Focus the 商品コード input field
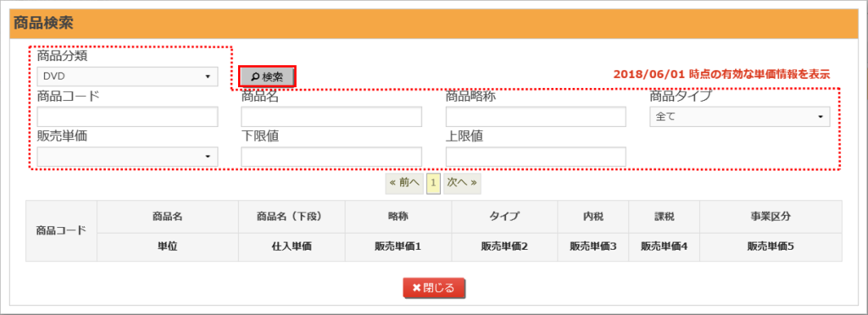 click(x=127, y=117)
